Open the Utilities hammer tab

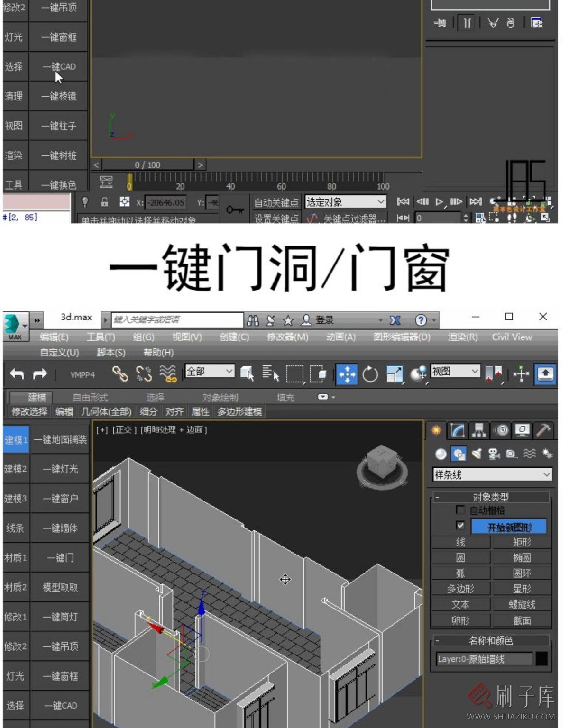[x=543, y=430]
